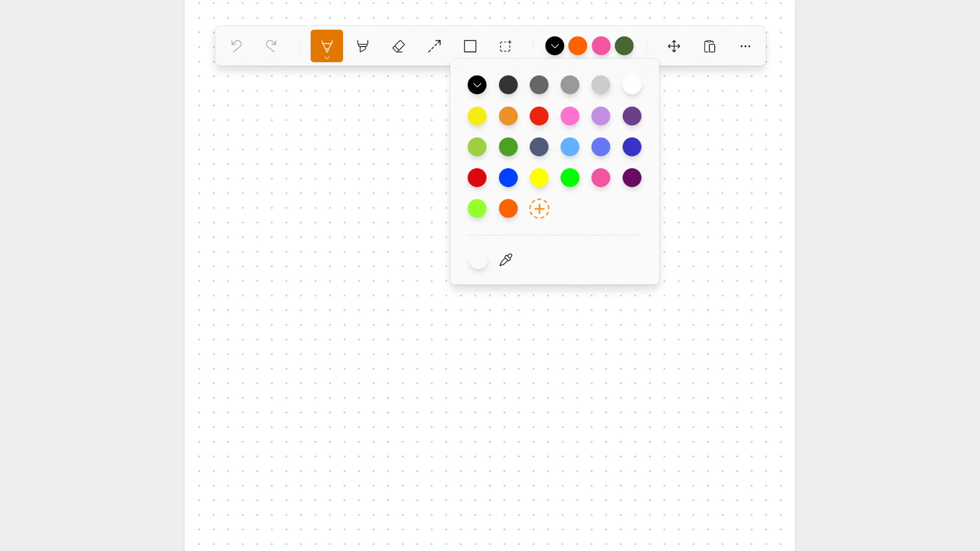Screen dimensions: 980x551
Task: Choose the white swatch in top row
Action: (x=632, y=85)
